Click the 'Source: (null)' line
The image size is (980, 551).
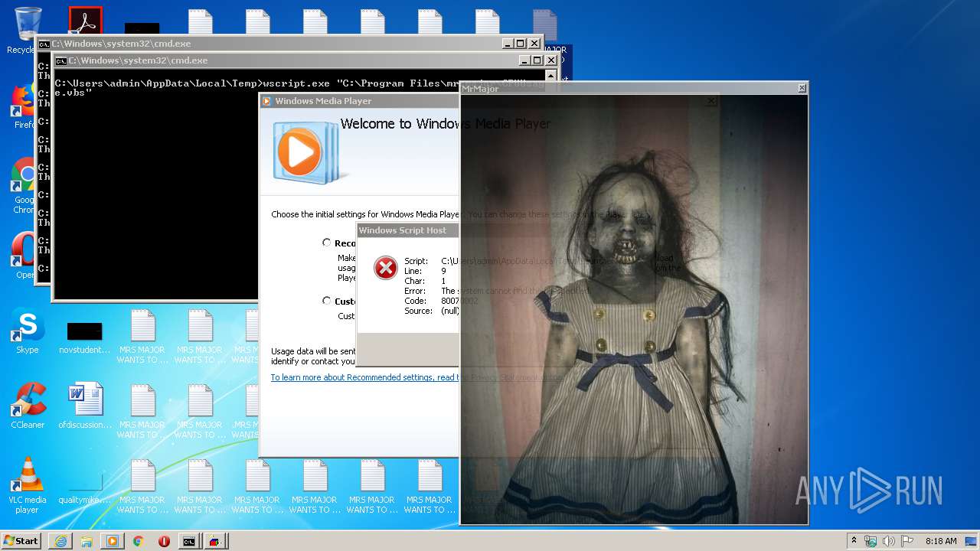point(432,311)
